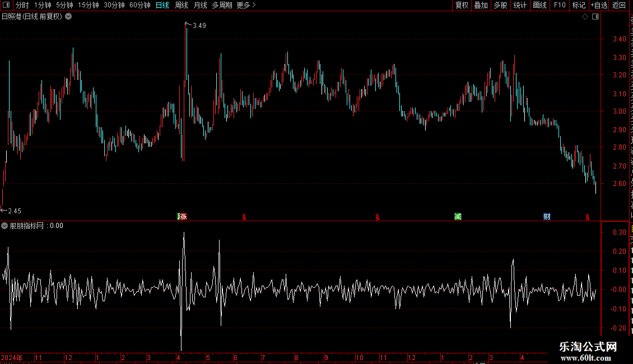The image size is (633, 364).
Task: Click the 3.40 price axis label
Action: pyautogui.click(x=620, y=39)
